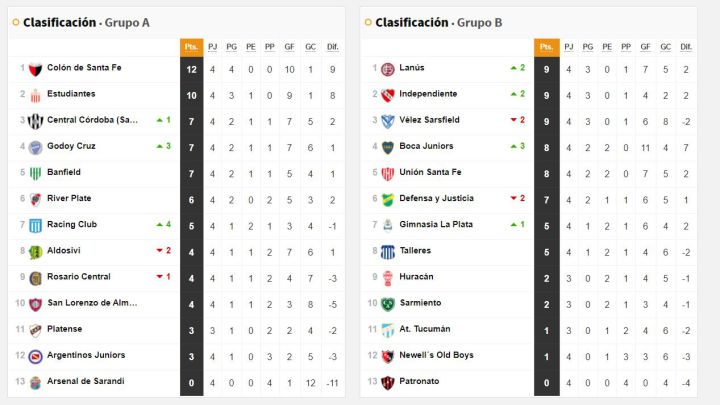The height and width of the screenshot is (405, 720).
Task: Open the Godoy Cruz team link
Action: [x=71, y=146]
